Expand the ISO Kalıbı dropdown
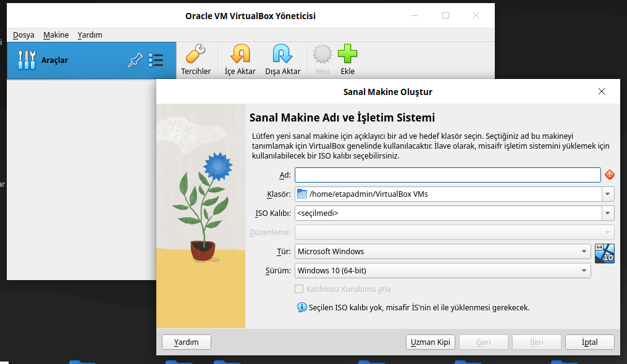Viewport: 627px width, 364px height. [608, 213]
